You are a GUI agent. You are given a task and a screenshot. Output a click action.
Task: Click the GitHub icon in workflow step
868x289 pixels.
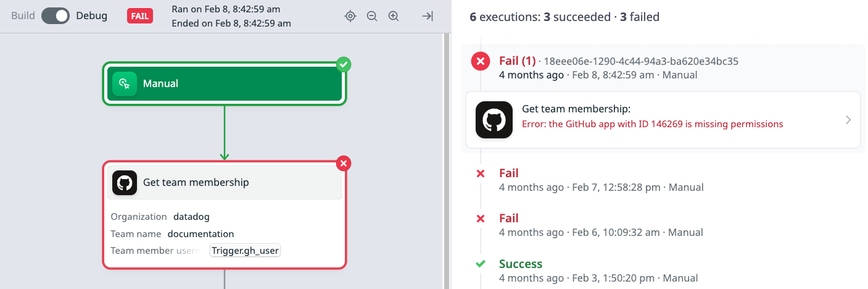pos(125,183)
